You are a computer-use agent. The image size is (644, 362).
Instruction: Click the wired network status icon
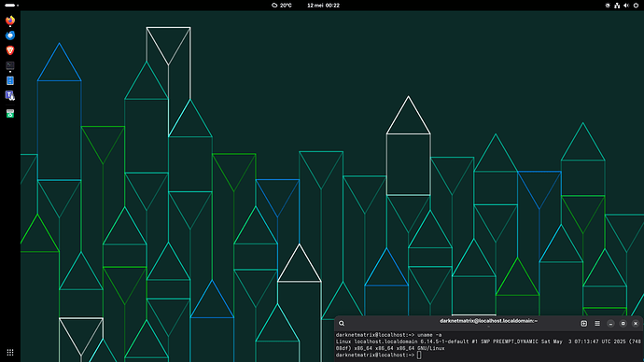tap(617, 6)
